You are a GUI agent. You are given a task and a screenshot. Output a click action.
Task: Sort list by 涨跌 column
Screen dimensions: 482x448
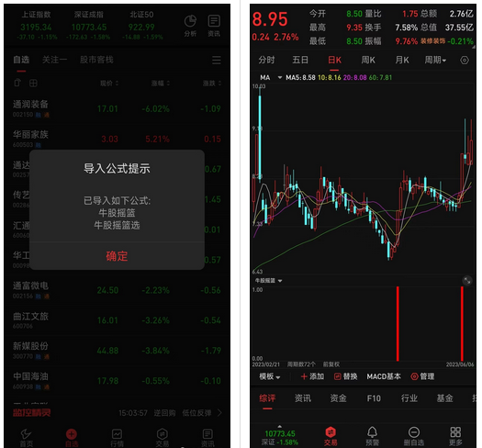coord(212,84)
